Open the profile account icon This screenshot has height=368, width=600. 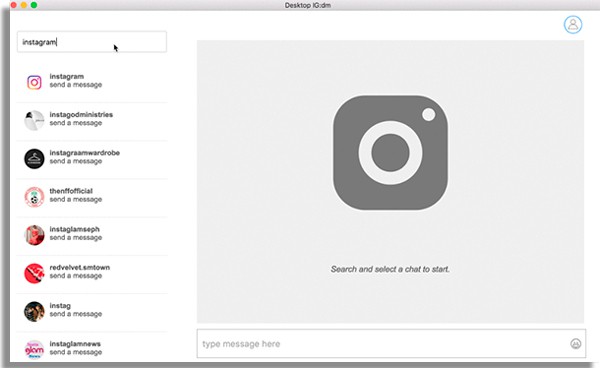pyautogui.click(x=573, y=24)
